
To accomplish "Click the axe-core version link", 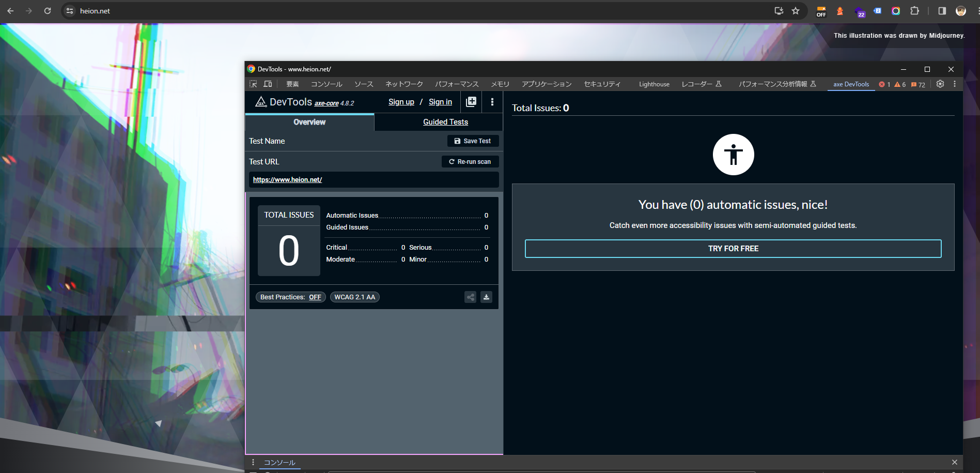I will coord(326,103).
